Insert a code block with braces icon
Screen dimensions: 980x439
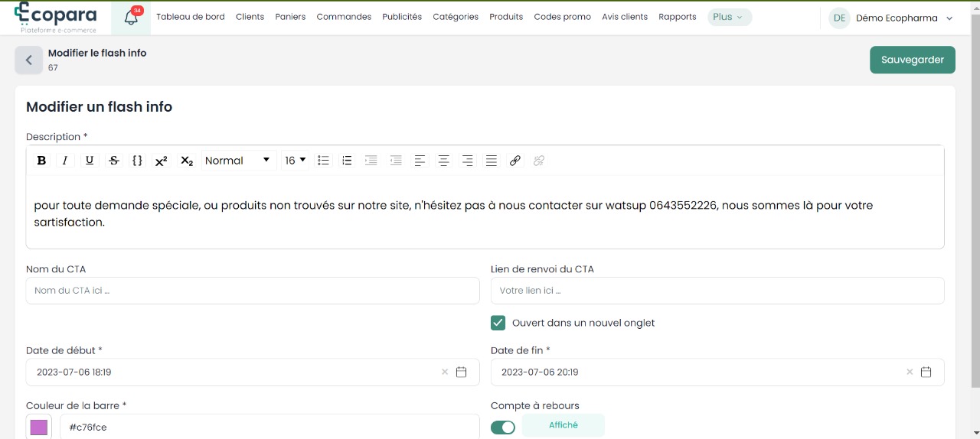click(137, 161)
